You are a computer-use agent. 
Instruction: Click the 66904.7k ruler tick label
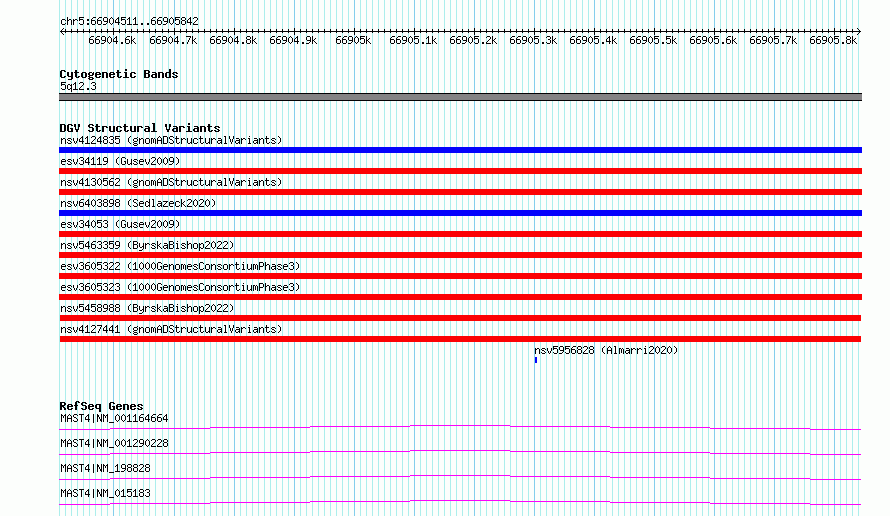point(173,40)
